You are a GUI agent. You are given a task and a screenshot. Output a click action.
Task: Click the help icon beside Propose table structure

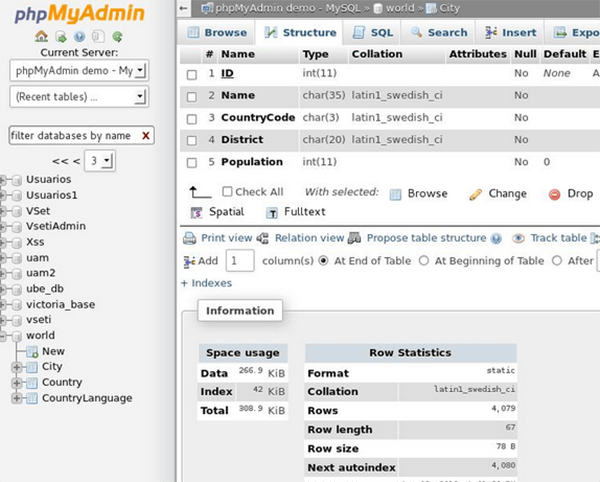pyautogui.click(x=496, y=239)
